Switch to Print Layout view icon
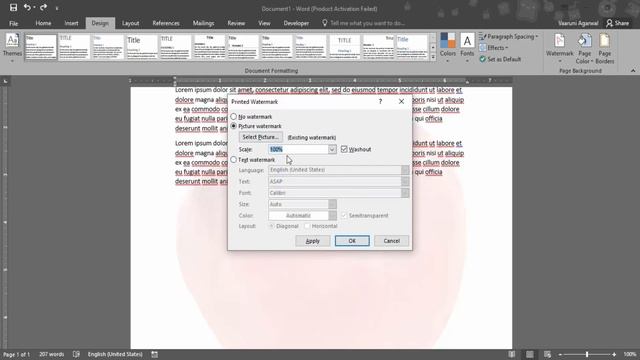The width and height of the screenshot is (640, 360). coord(529,354)
